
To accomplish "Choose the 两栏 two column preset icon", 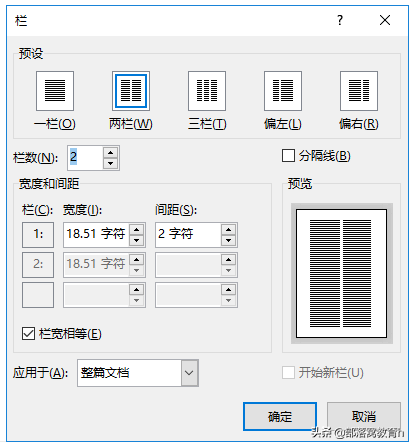I will pos(131,91).
